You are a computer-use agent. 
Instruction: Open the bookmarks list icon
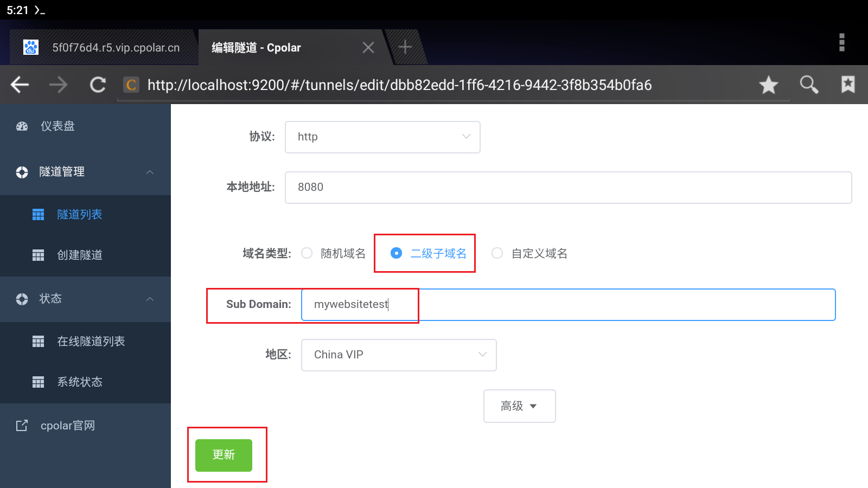coord(848,84)
